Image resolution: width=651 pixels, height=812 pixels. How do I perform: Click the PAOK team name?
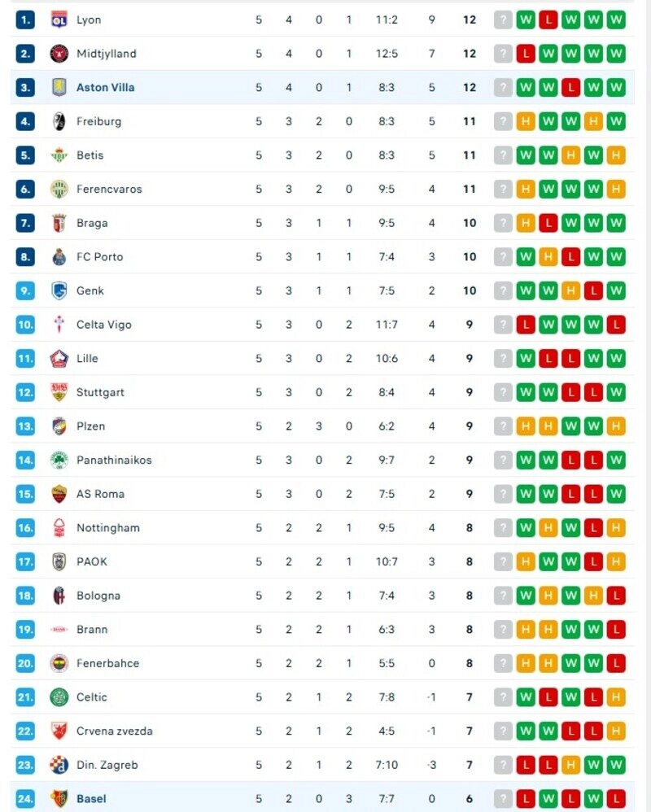[x=90, y=561]
